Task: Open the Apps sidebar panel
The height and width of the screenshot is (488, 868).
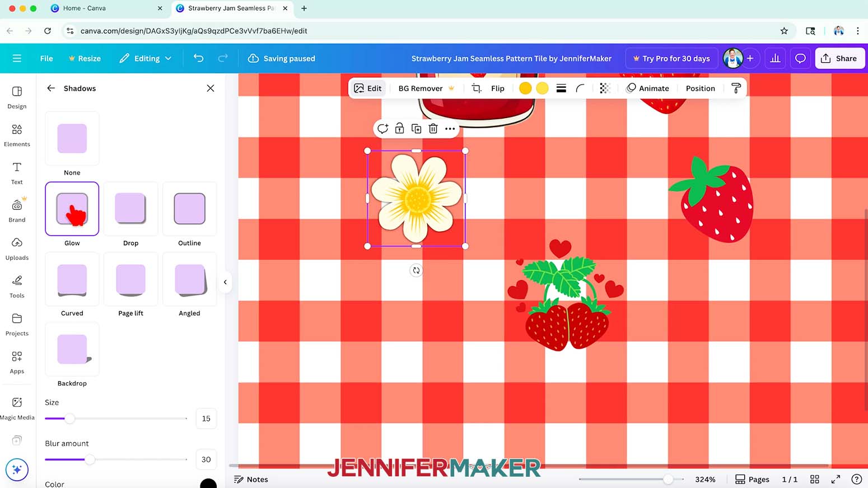Action: 17,363
